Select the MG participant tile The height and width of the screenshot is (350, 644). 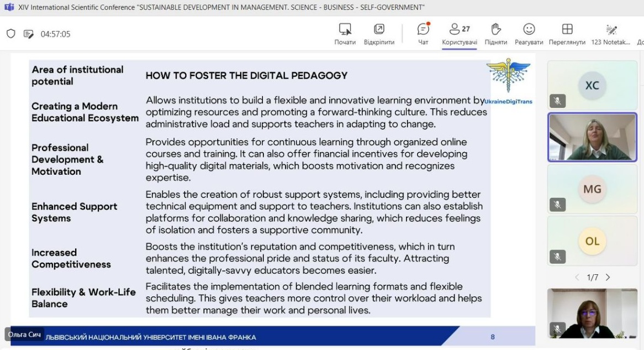tap(592, 189)
